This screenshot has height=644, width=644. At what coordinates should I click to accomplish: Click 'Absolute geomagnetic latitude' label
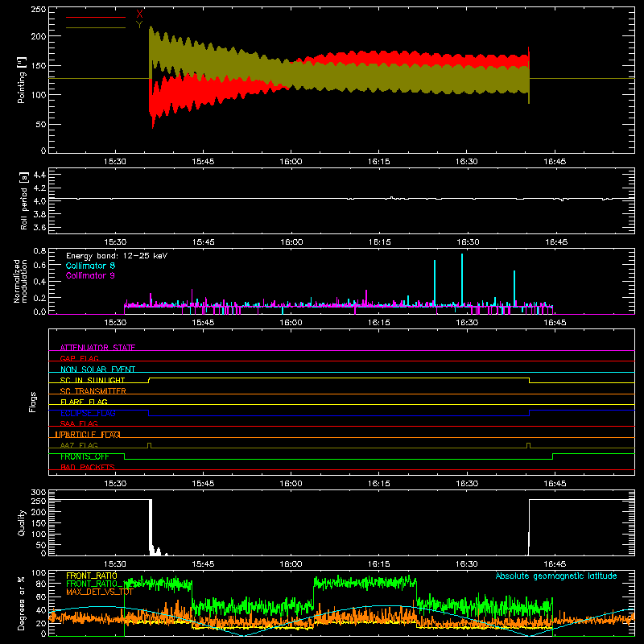[556, 576]
